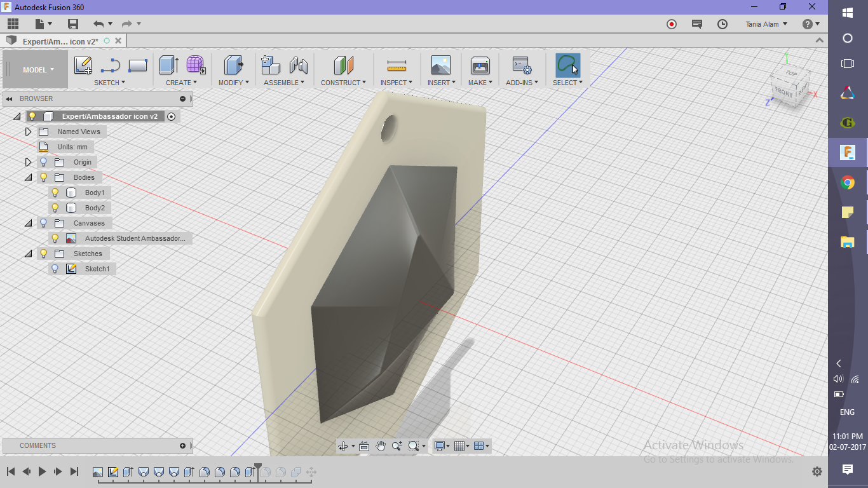
Task: Open the comments speech bubble icon
Action: pos(697,24)
